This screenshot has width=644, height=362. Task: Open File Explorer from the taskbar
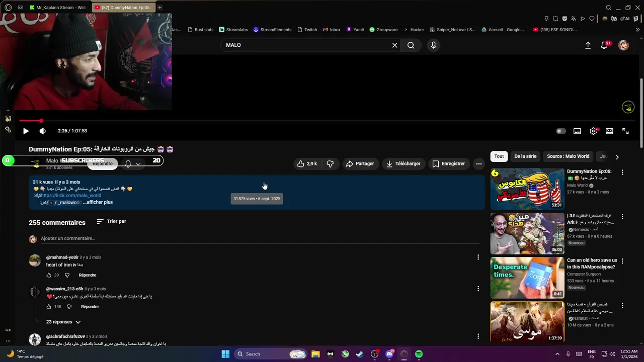[315, 354]
